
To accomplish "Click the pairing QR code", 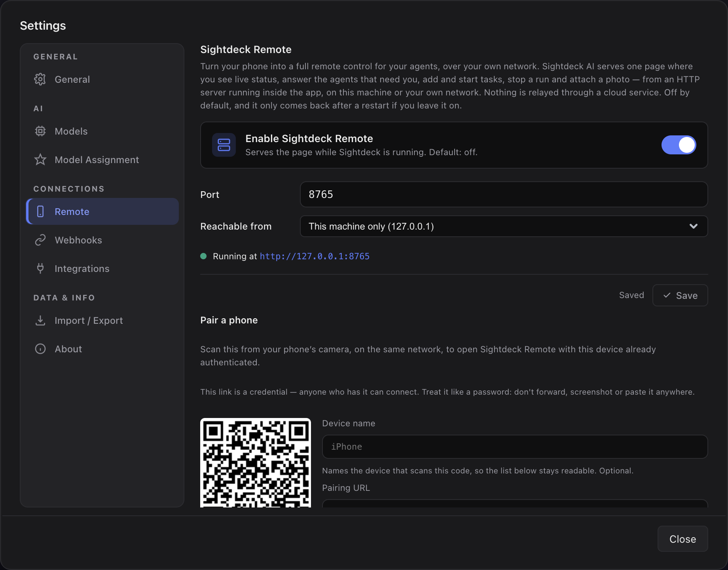I will coord(256,463).
